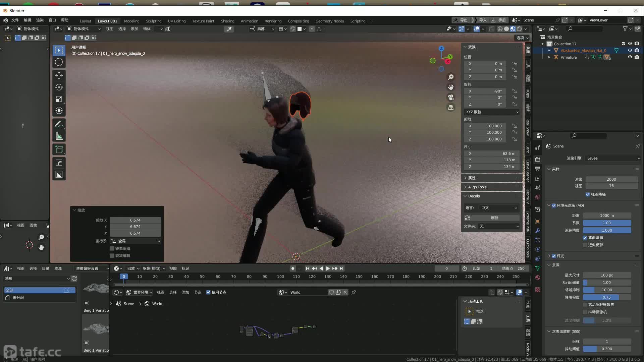Play animation forward in timeline

328,268
